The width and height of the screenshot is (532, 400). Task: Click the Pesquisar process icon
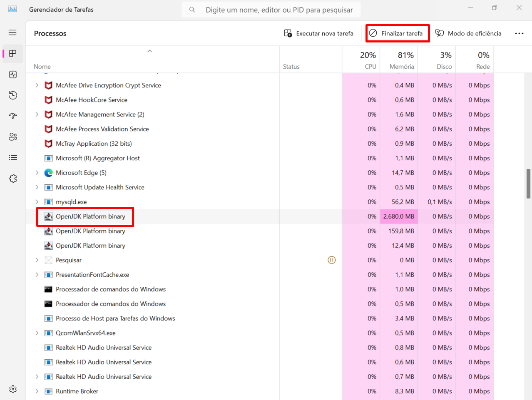[x=49, y=260]
